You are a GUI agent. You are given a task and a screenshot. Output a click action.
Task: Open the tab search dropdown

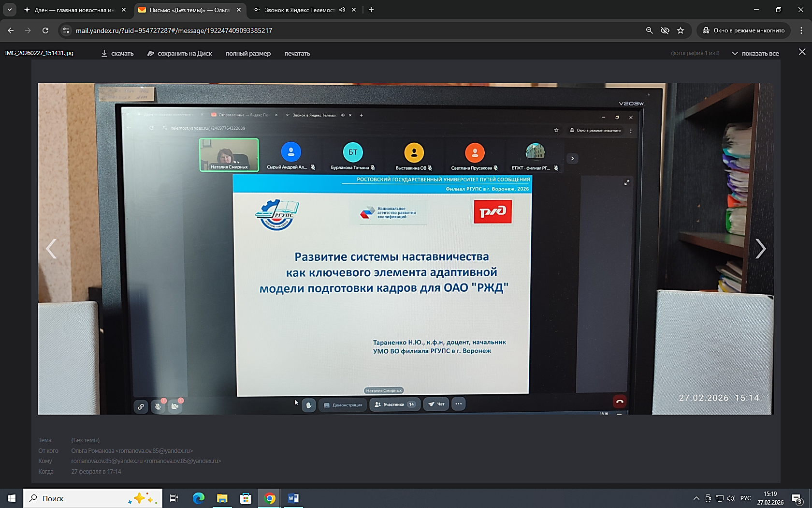pyautogui.click(x=10, y=10)
